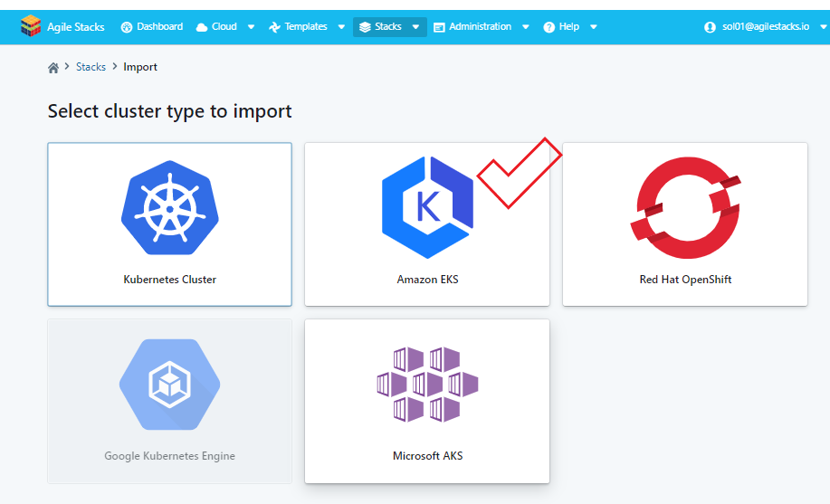Click the Google Kubernetes Engine label
This screenshot has height=504, width=830.
[x=169, y=456]
